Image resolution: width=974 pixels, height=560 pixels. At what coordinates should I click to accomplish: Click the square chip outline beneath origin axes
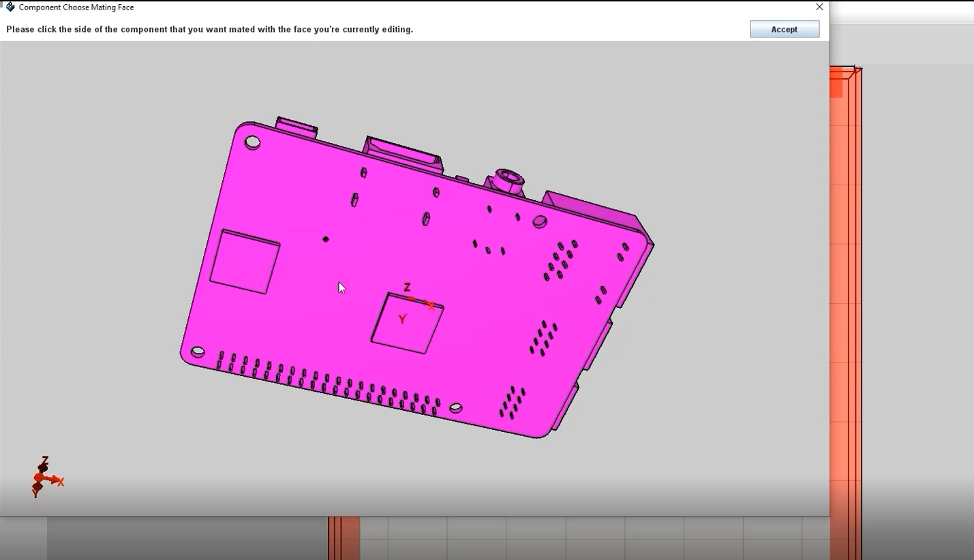click(408, 323)
